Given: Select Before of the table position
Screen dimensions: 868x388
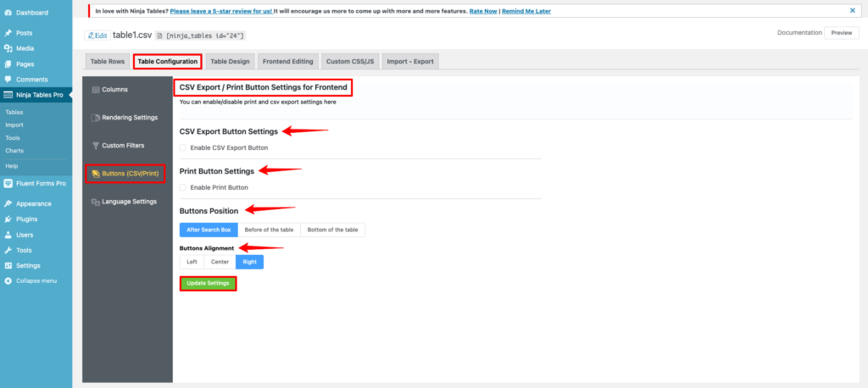Looking at the screenshot, I should (269, 230).
